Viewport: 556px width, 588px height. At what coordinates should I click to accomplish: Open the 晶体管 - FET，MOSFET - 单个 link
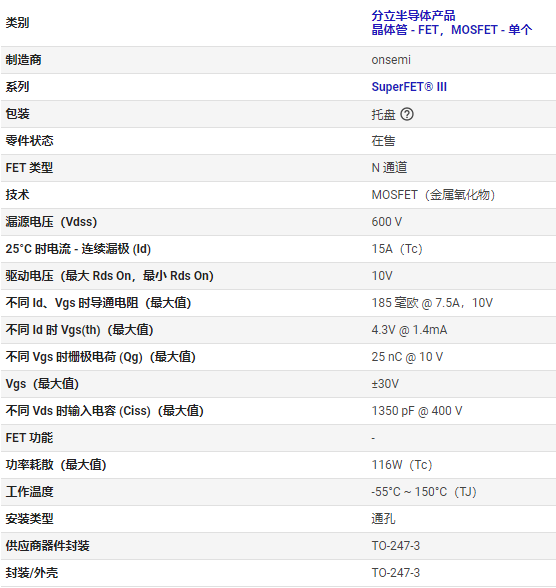(x=451, y=30)
